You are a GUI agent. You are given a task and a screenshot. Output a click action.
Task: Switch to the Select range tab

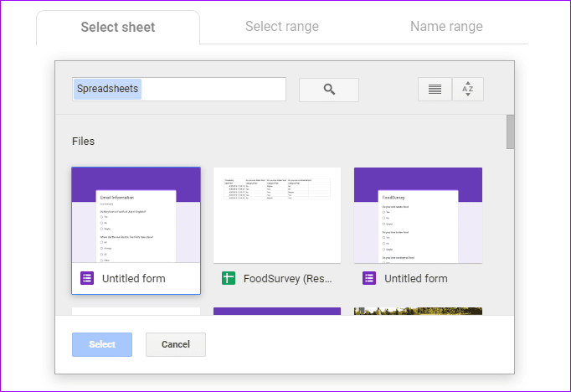pyautogui.click(x=282, y=27)
